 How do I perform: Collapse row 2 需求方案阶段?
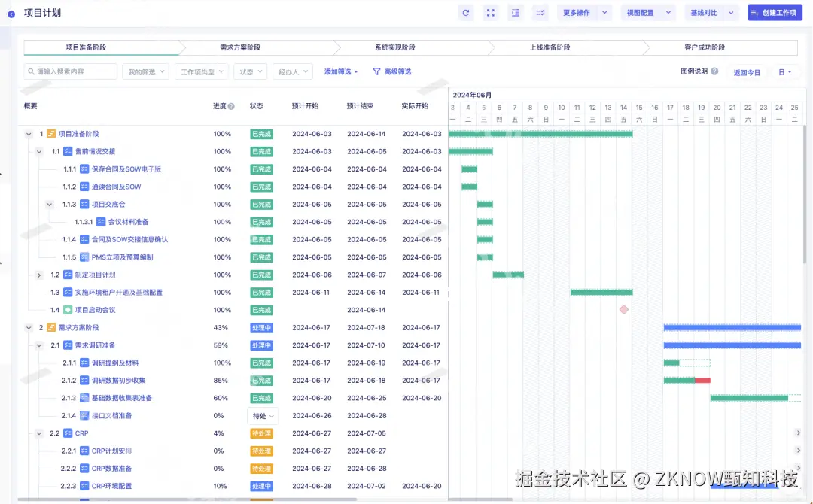click(x=29, y=328)
